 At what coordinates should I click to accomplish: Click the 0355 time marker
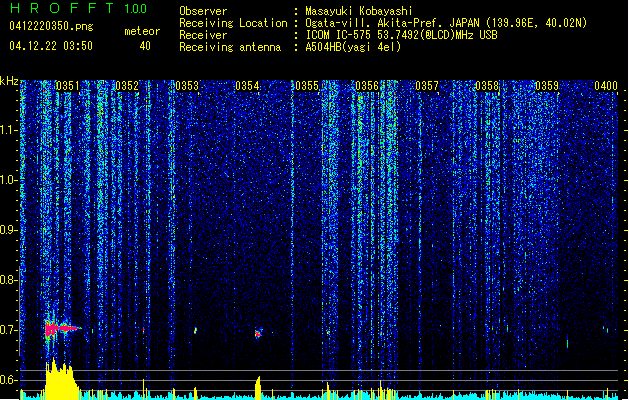tap(307, 86)
